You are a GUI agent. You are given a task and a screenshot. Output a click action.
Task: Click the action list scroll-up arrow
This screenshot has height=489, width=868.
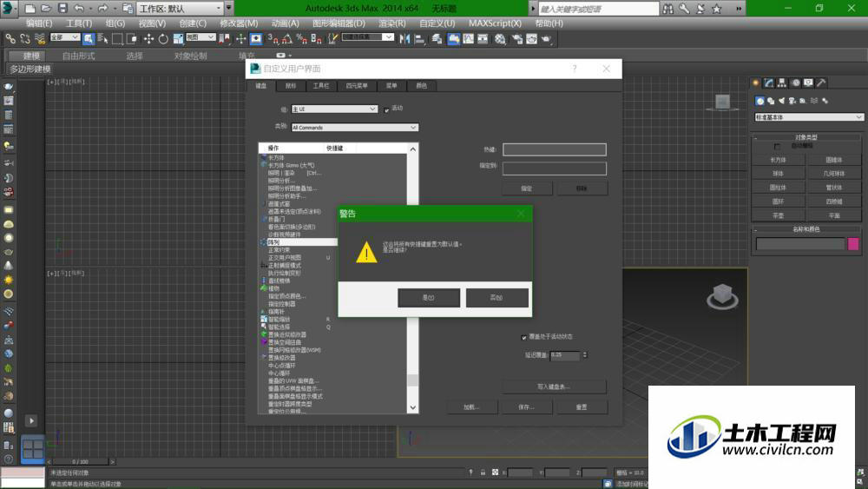click(x=413, y=149)
